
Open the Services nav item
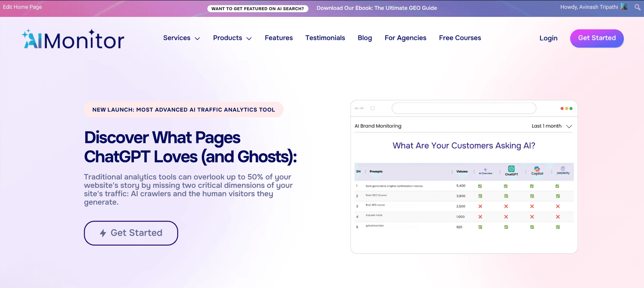pyautogui.click(x=177, y=38)
